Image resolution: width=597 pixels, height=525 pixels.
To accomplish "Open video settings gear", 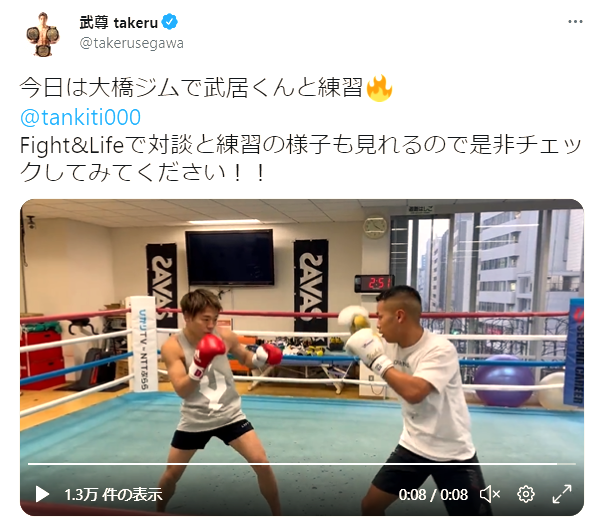I will 526,494.
